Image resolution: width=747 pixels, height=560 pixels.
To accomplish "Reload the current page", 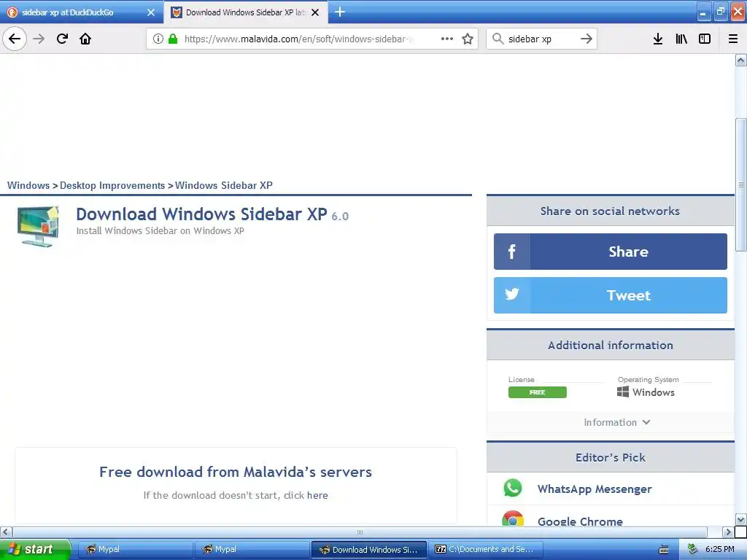I will pyautogui.click(x=63, y=39).
